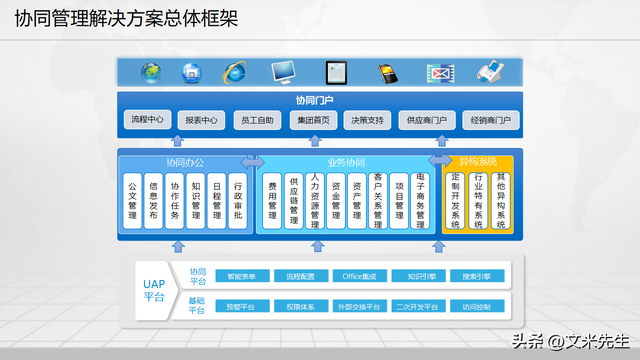Viewport: 640px width, 360px height.
Task: Click the 协同平台 row label
Action: pos(198,276)
